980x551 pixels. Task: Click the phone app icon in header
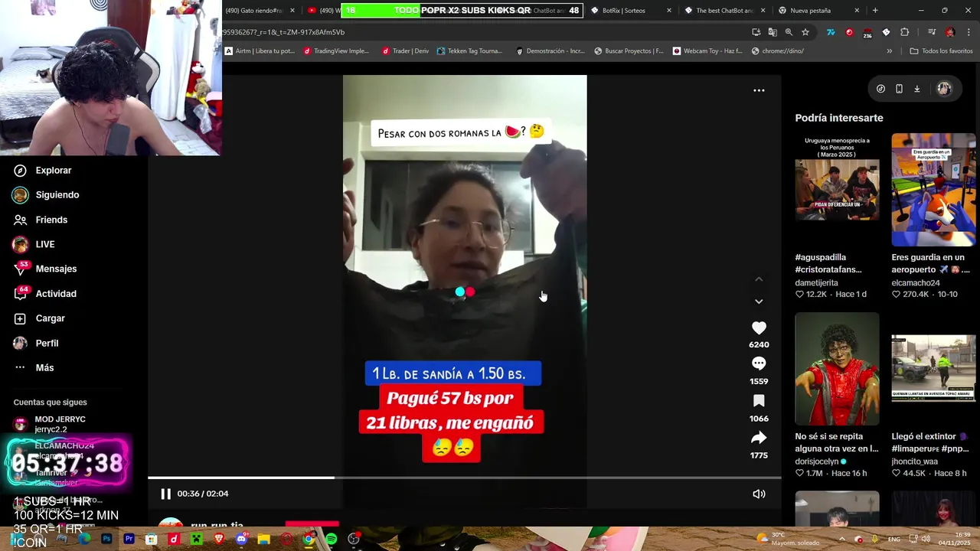tap(899, 89)
